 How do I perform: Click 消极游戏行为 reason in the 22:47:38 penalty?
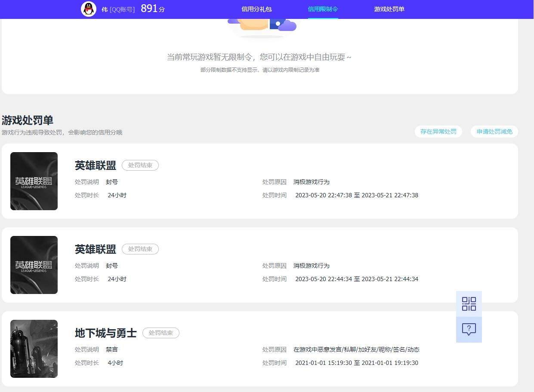click(x=312, y=182)
